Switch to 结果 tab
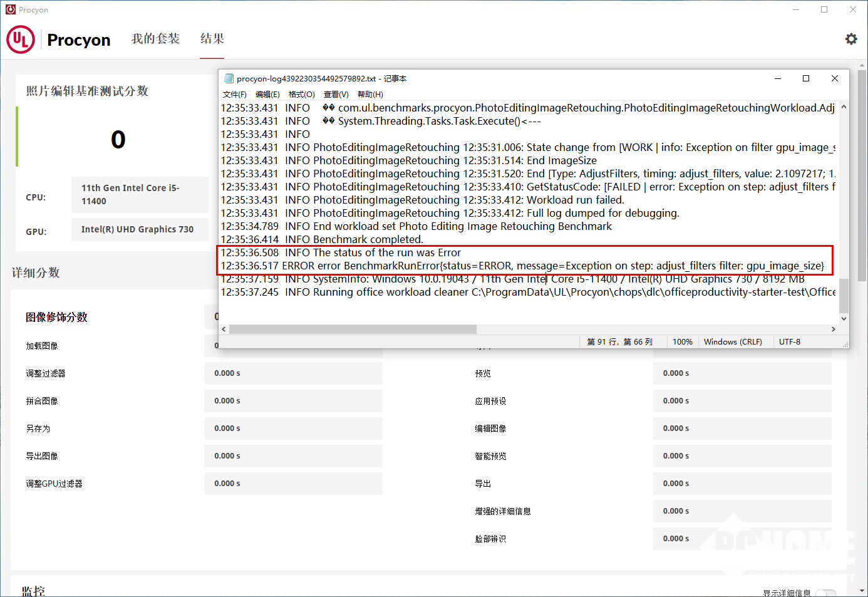The width and height of the screenshot is (868, 597). 212,39
